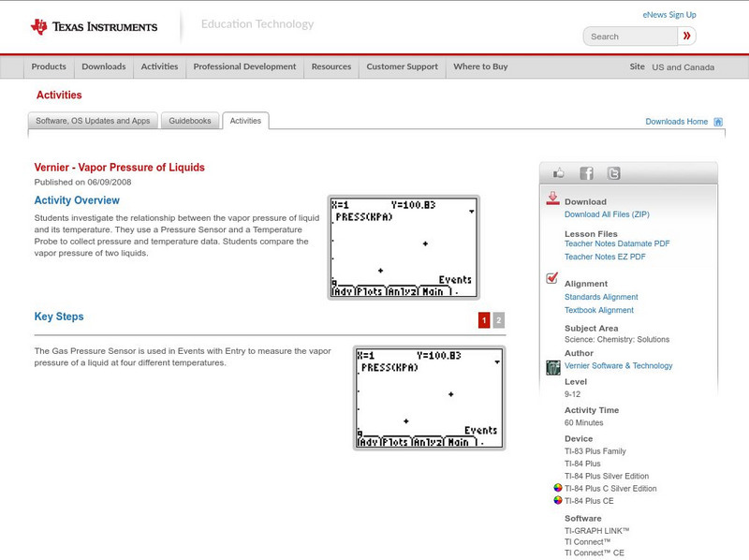This screenshot has width=749, height=560.
Task: Share the activity on Facebook
Action: pos(587,172)
